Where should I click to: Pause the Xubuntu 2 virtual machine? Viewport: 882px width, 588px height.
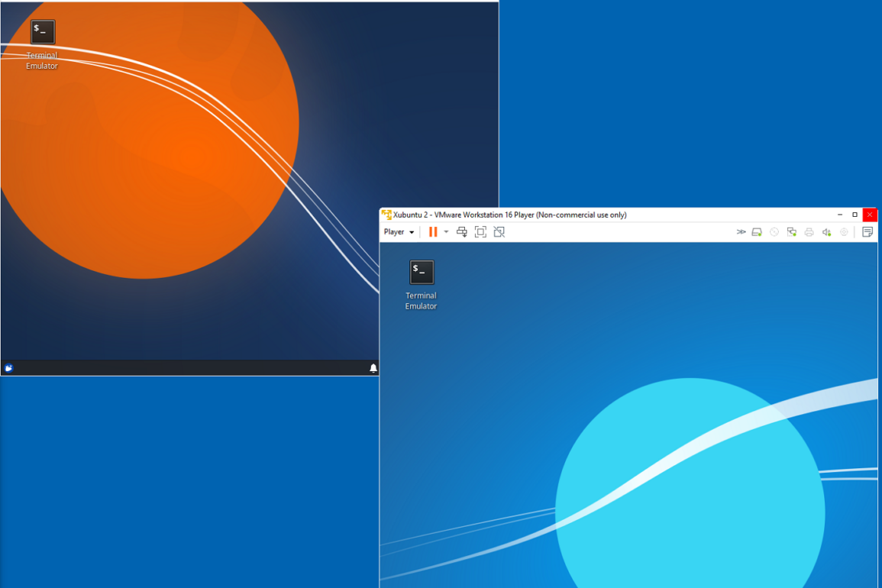coord(432,232)
